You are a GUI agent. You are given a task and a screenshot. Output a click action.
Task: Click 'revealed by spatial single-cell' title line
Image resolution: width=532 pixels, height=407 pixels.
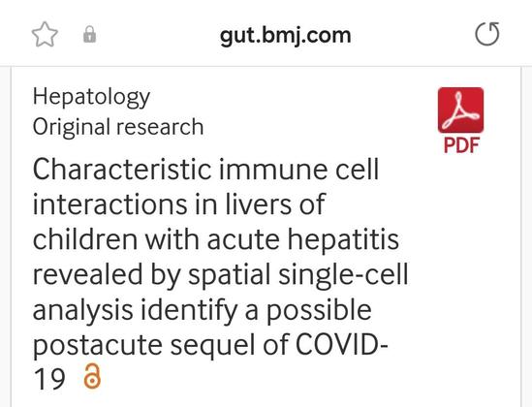pyautogui.click(x=221, y=275)
